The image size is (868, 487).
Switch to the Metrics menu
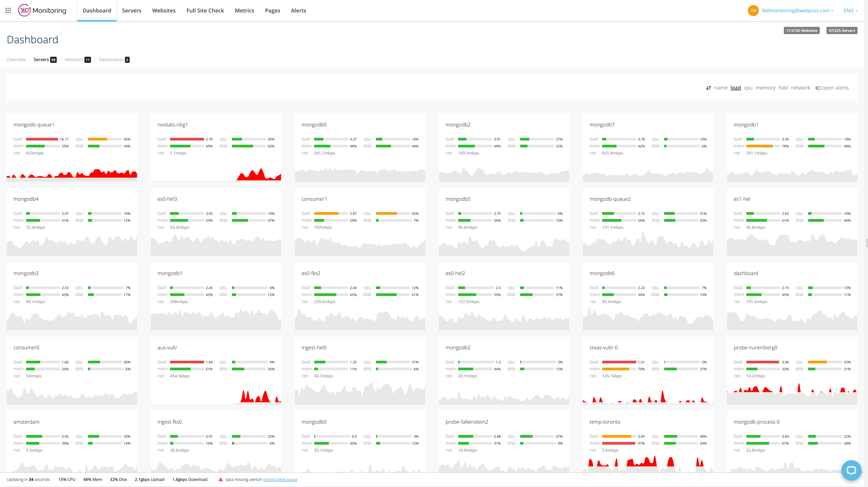244,10
